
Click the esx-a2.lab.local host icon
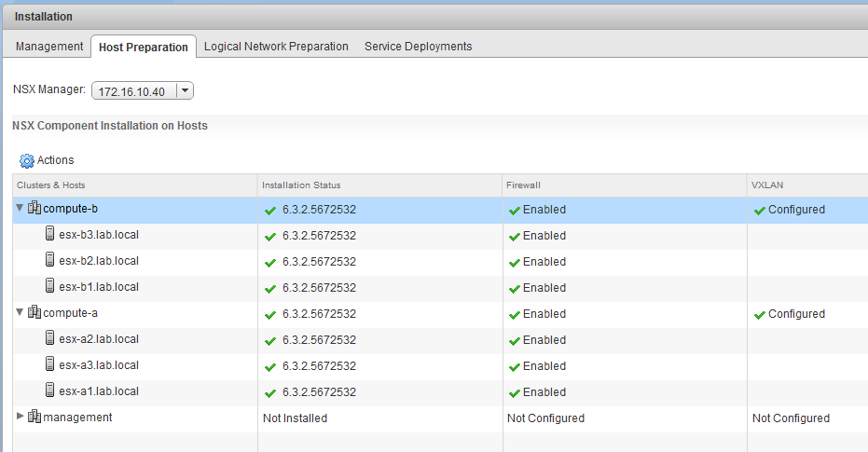click(x=50, y=339)
